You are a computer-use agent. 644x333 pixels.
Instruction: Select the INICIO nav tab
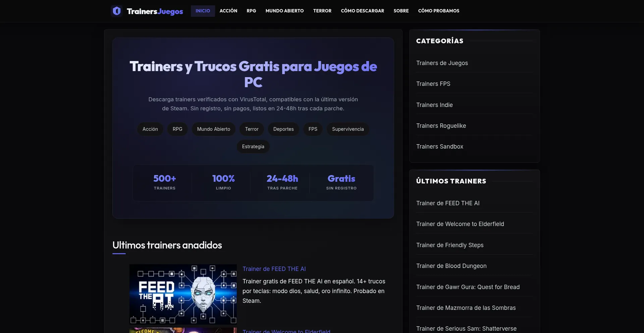click(203, 11)
